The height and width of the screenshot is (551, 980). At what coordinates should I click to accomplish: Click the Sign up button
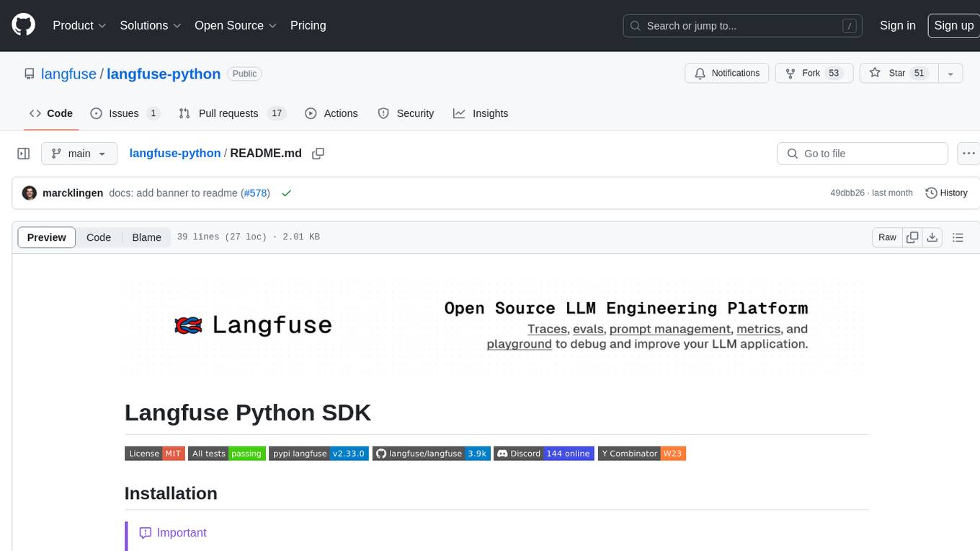click(x=953, y=25)
